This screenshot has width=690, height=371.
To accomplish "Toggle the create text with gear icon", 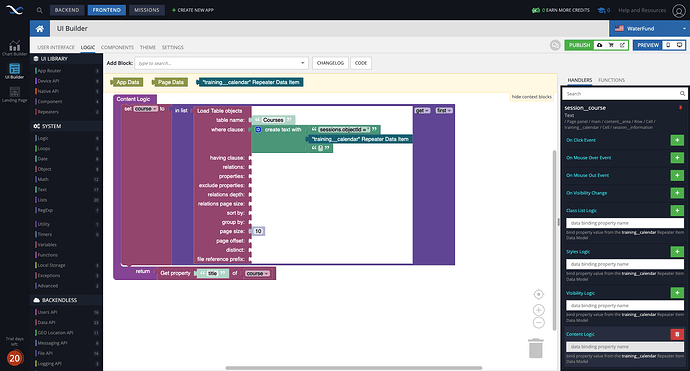I will click(x=258, y=129).
